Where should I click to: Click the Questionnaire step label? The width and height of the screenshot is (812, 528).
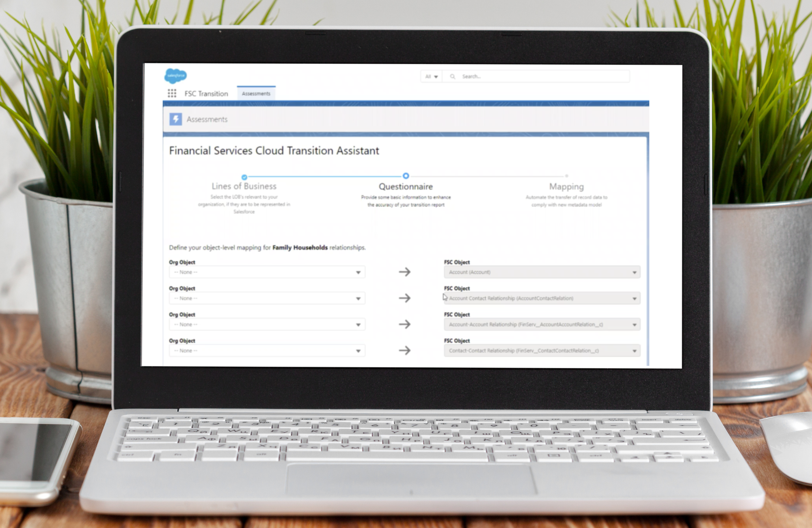[406, 186]
